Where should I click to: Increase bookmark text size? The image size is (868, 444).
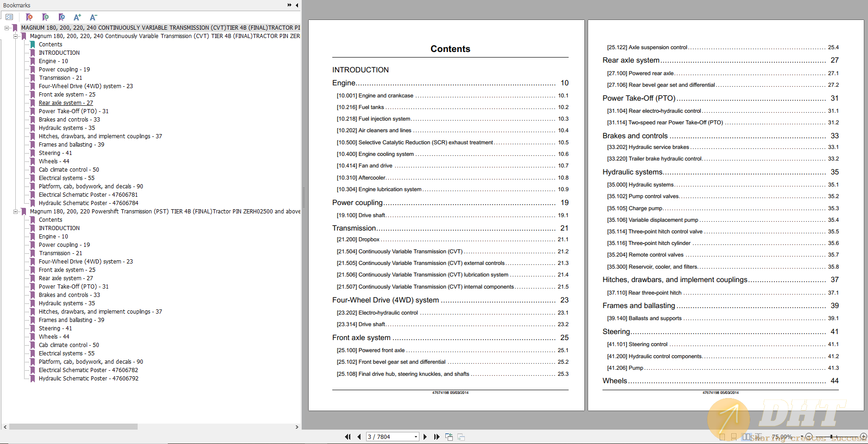[77, 17]
